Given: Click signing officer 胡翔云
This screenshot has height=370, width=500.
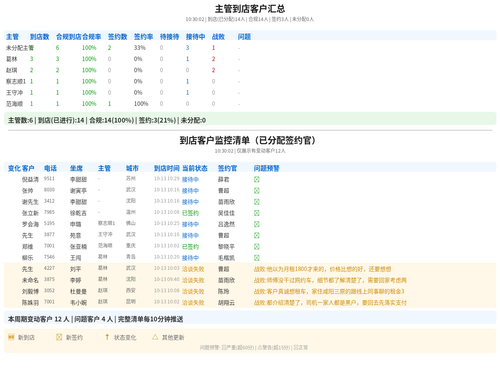Looking at the screenshot, I should tap(226, 303).
